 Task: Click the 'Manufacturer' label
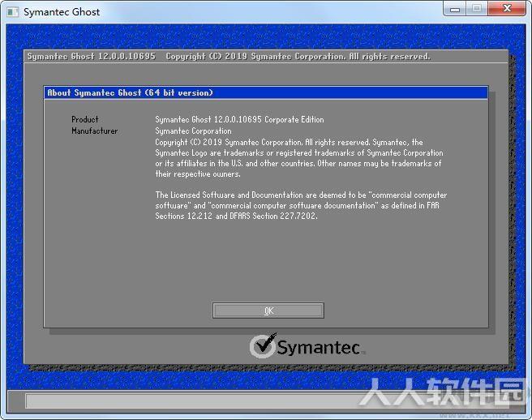pos(95,131)
